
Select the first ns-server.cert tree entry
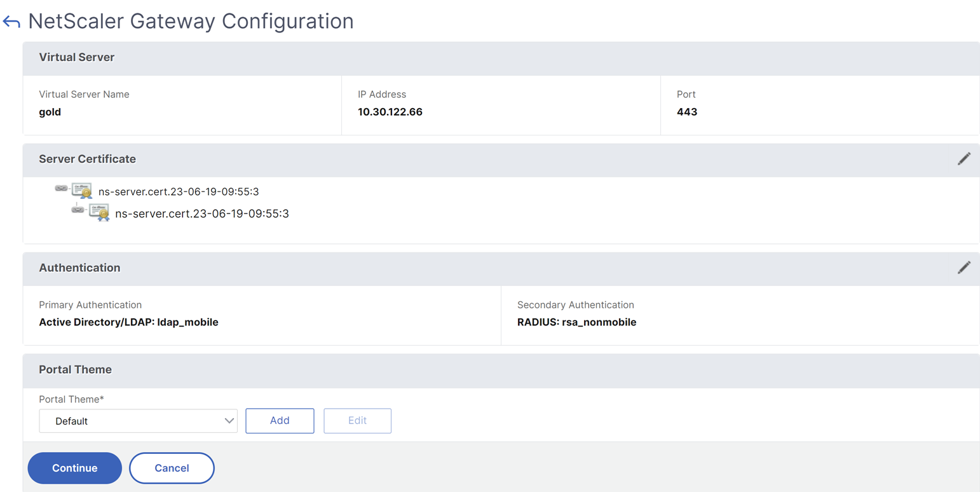click(x=179, y=191)
